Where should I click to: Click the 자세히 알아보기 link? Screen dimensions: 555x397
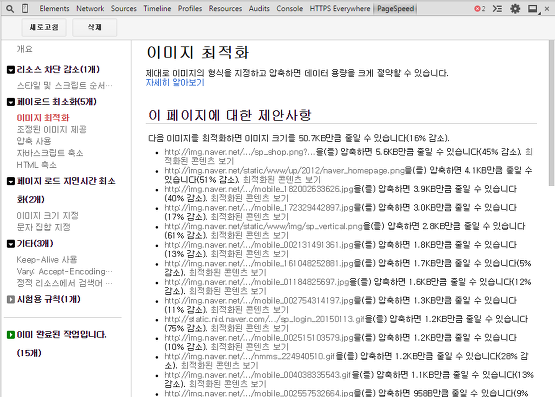click(175, 82)
